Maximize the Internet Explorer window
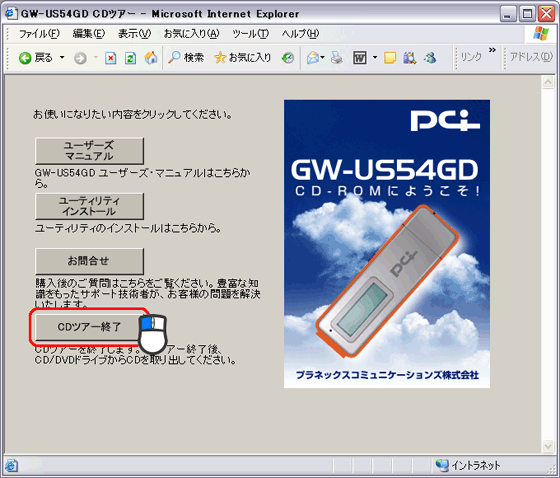This screenshot has width=560, height=478. pos(527,14)
